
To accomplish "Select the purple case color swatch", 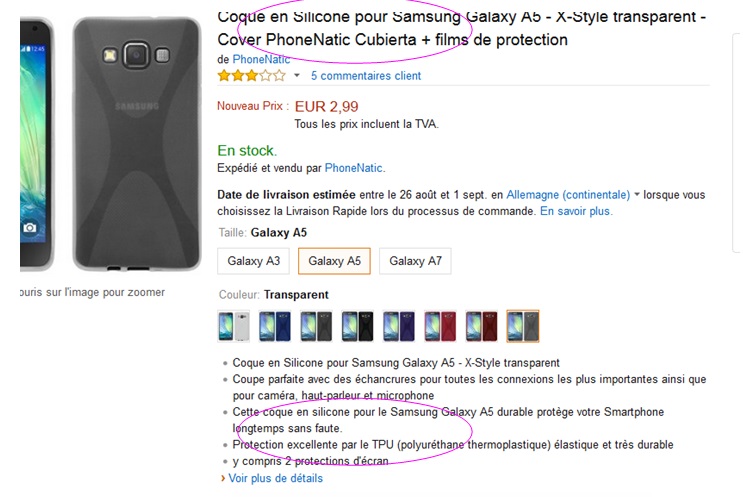I will coord(397,327).
